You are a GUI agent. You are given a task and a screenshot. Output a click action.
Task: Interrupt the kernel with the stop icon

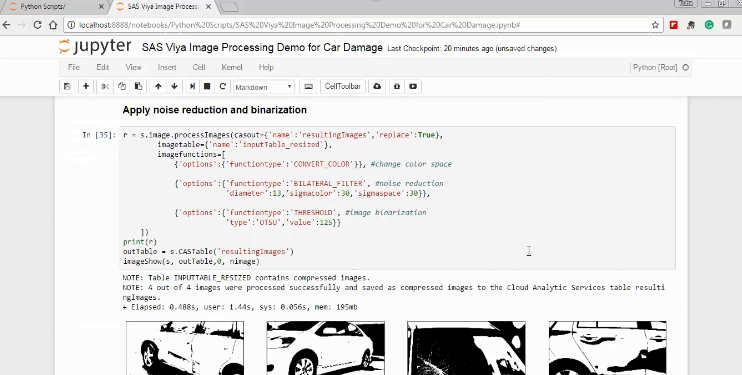tap(207, 86)
